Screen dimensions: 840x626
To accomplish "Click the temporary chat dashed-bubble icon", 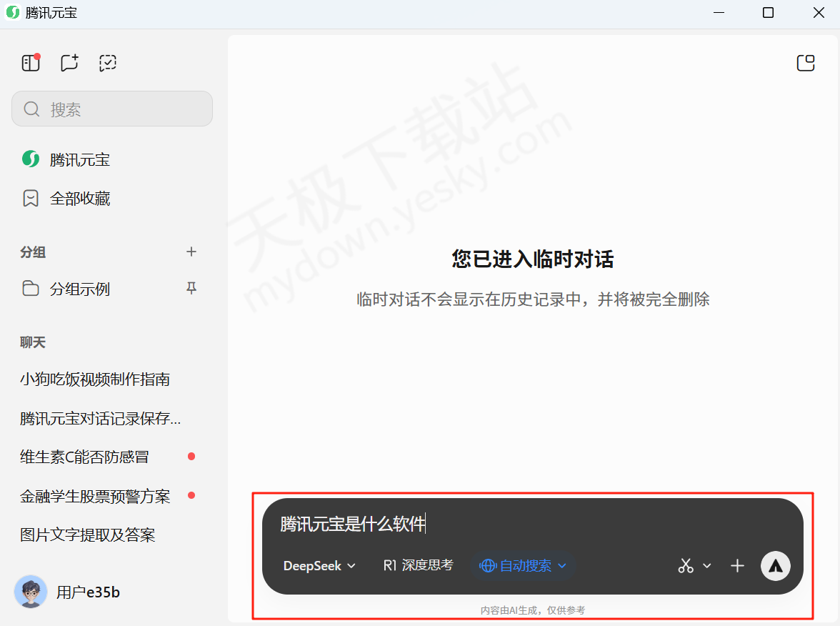I will [108, 63].
